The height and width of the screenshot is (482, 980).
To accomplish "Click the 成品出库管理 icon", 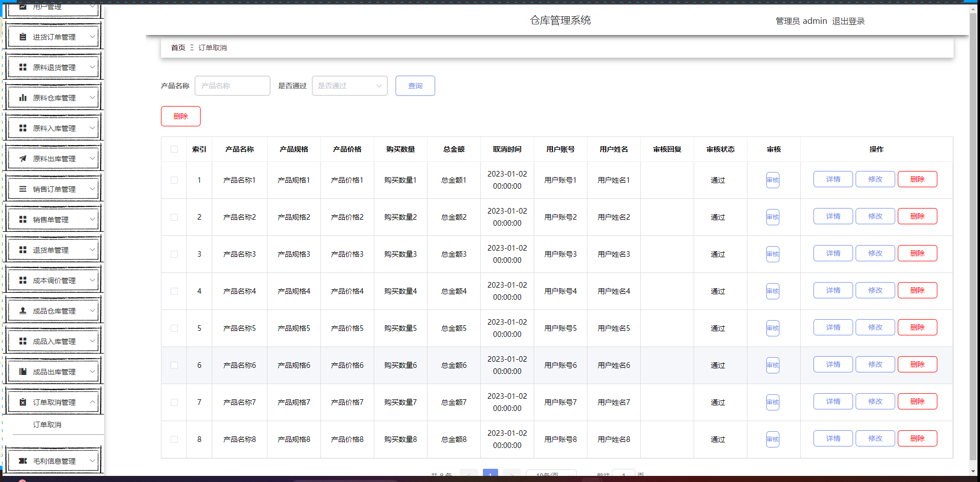I will pyautogui.click(x=23, y=372).
